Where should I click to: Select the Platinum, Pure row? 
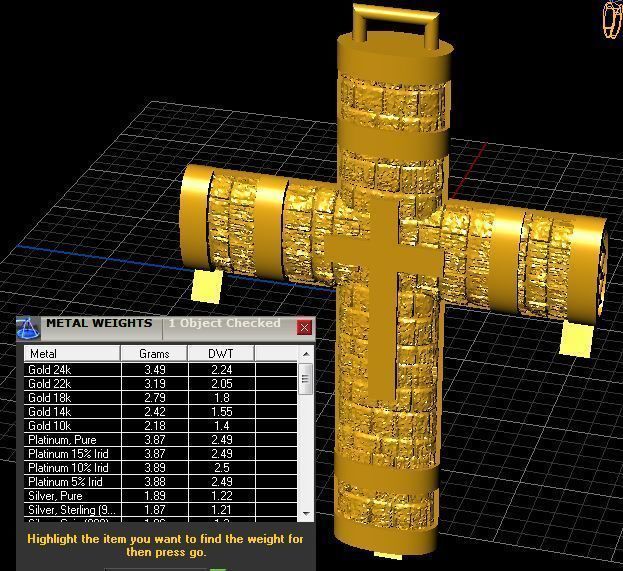pyautogui.click(x=161, y=440)
